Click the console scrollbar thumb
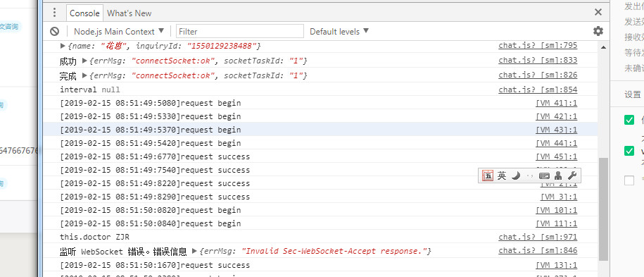The height and width of the screenshot is (277, 644). click(x=603, y=209)
